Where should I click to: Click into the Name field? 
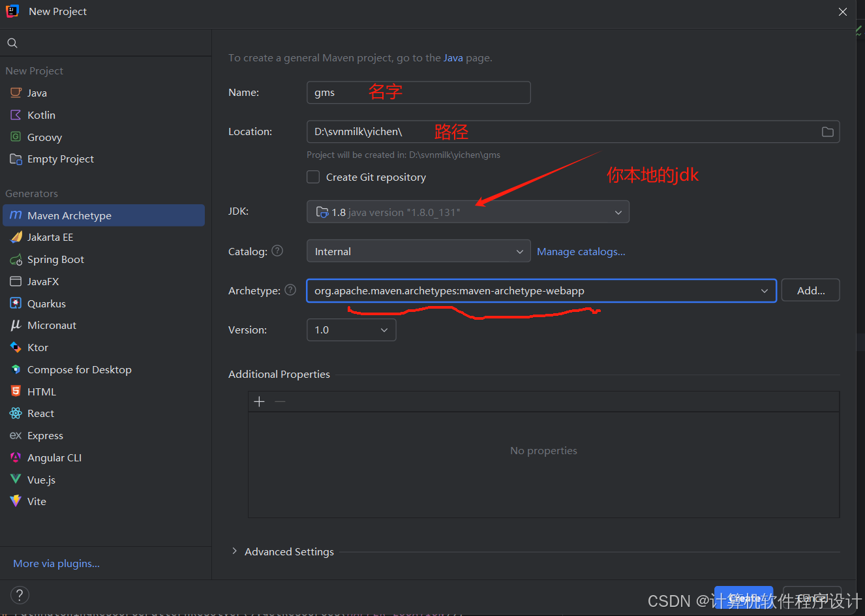(x=418, y=93)
